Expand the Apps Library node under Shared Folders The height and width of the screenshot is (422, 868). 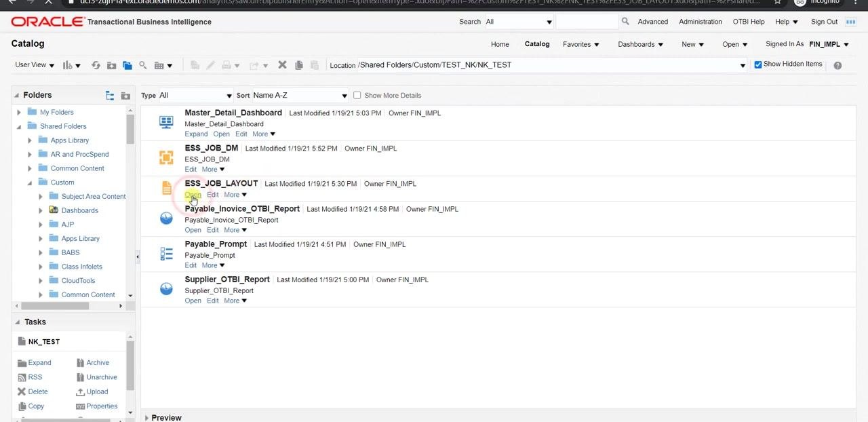coord(30,140)
